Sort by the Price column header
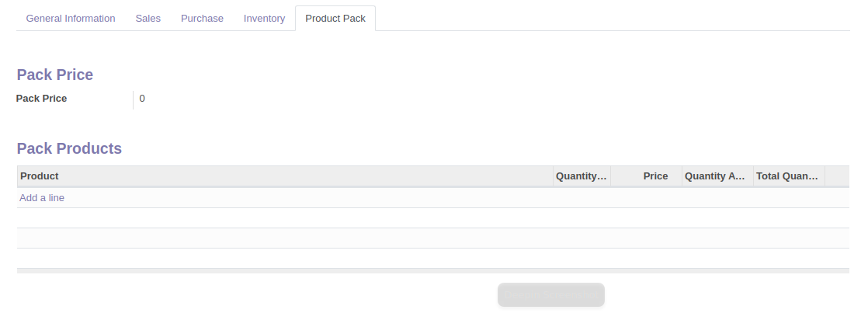This screenshot has width=868, height=313. click(x=646, y=176)
